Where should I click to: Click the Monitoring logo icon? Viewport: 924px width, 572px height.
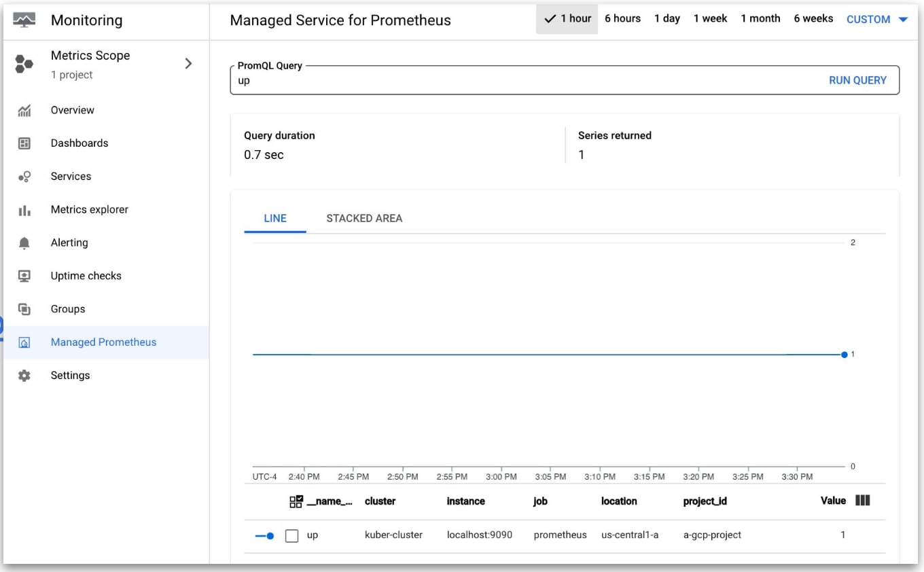point(24,20)
